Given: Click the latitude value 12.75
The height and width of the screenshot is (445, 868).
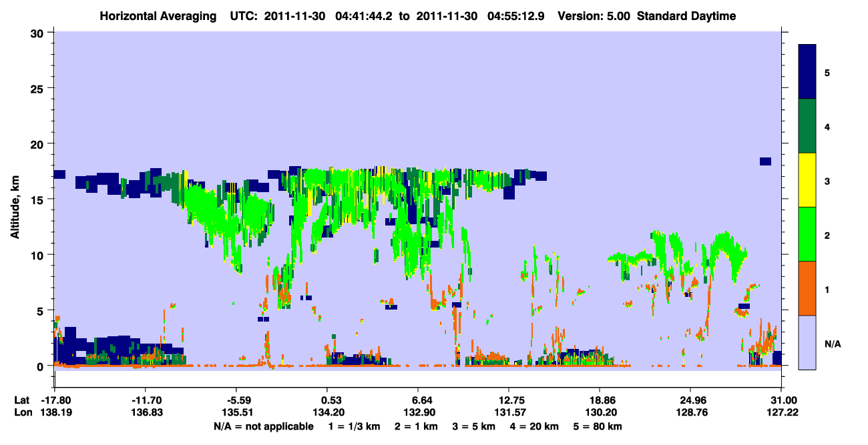Looking at the screenshot, I should pyautogui.click(x=509, y=400).
